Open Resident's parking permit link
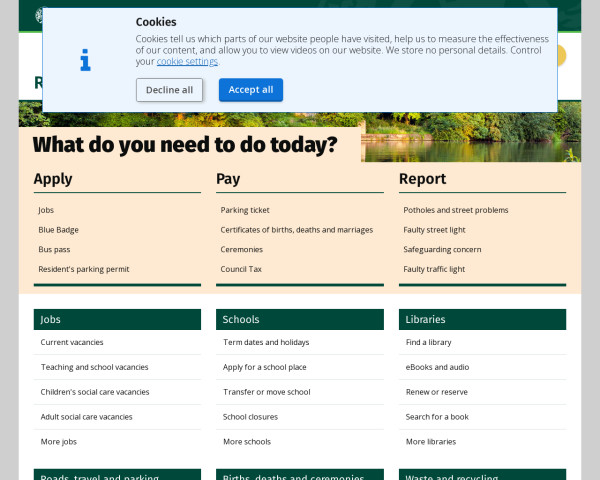This screenshot has height=480, width=600. [83, 269]
